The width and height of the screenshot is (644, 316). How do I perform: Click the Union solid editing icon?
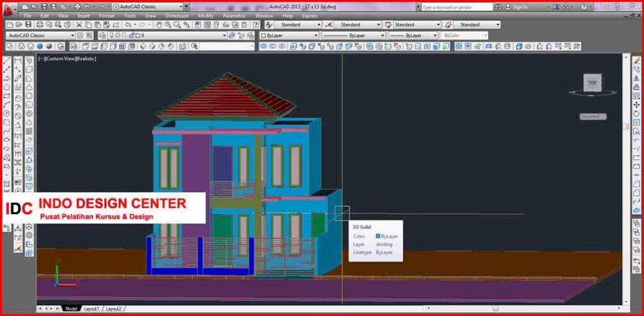point(264,46)
